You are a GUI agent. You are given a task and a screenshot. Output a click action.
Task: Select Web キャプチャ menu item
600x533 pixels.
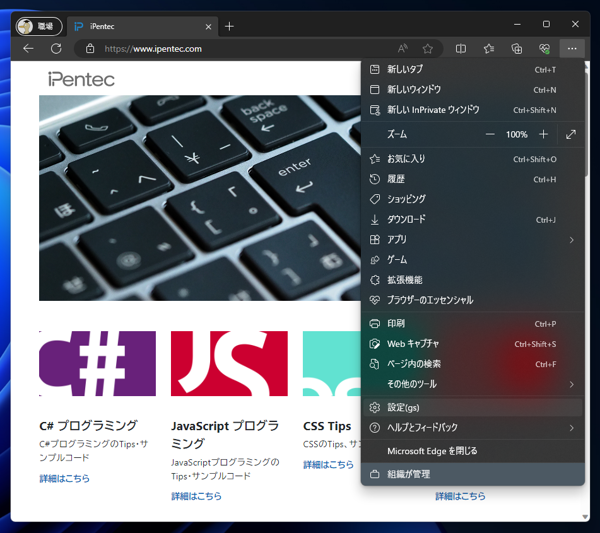[x=473, y=344]
